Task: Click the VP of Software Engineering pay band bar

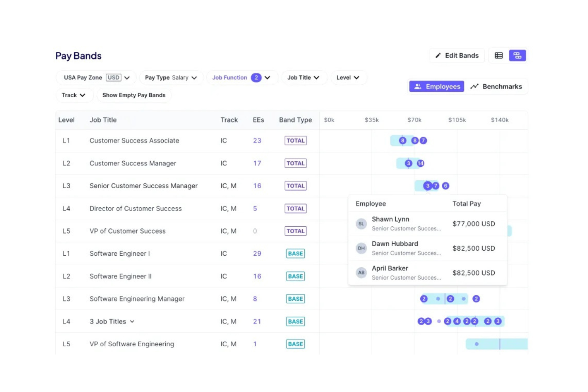Action: point(496,344)
